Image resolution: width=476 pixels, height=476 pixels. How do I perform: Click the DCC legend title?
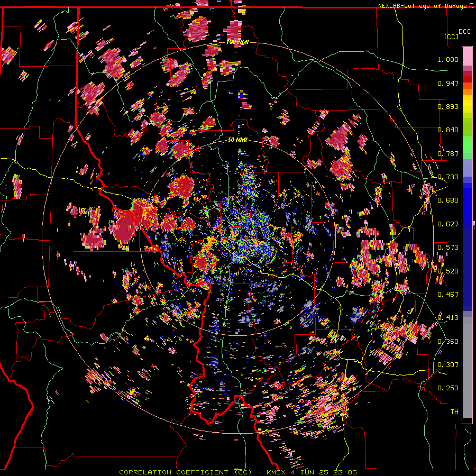464,32
